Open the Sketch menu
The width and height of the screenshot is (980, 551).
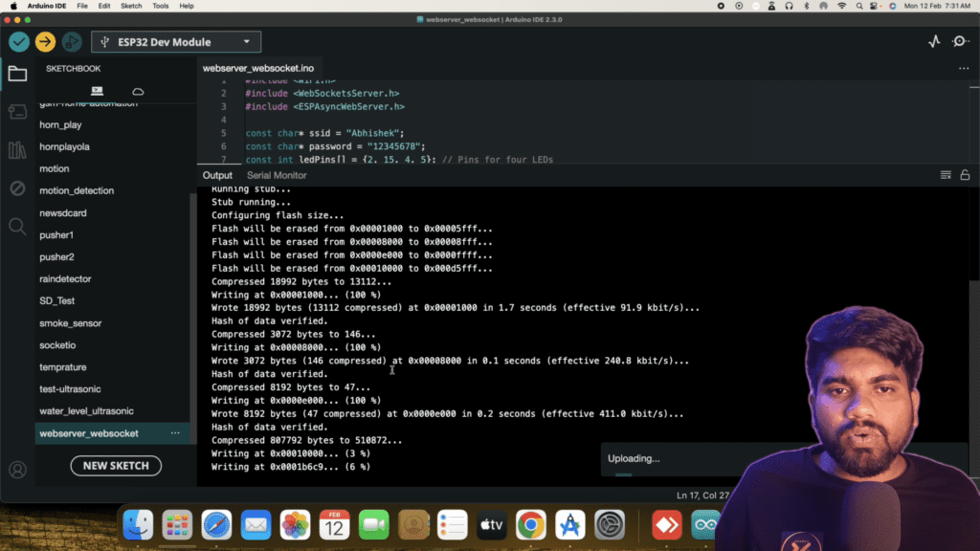pos(131,6)
